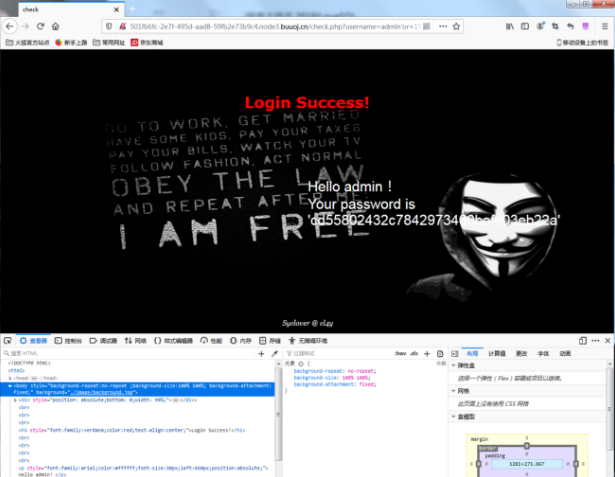This screenshot has width=615, height=477.
Task: Go back to the previous page
Action: pos(10,26)
